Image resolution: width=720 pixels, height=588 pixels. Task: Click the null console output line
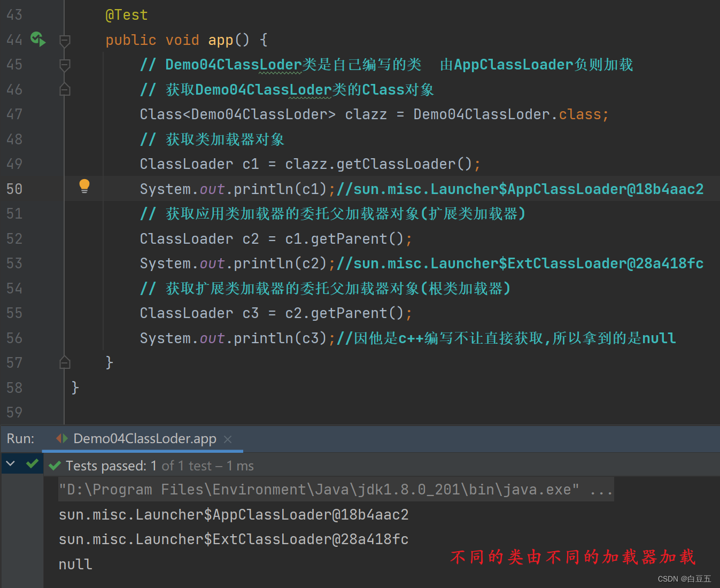(75, 564)
